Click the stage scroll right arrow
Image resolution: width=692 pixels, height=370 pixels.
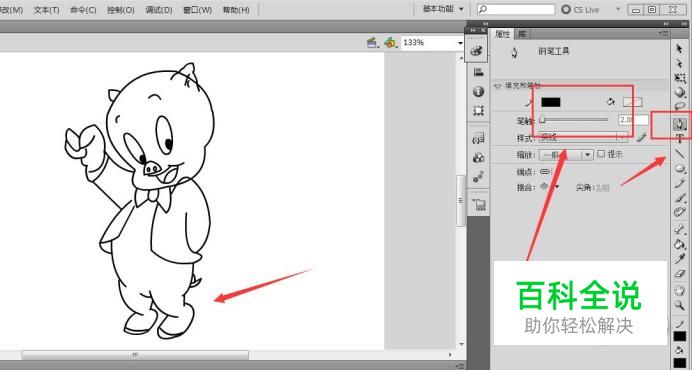point(451,355)
